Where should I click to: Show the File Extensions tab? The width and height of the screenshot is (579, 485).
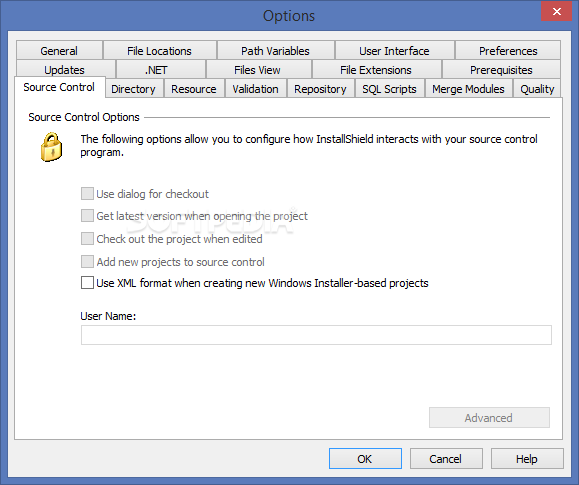click(x=376, y=69)
